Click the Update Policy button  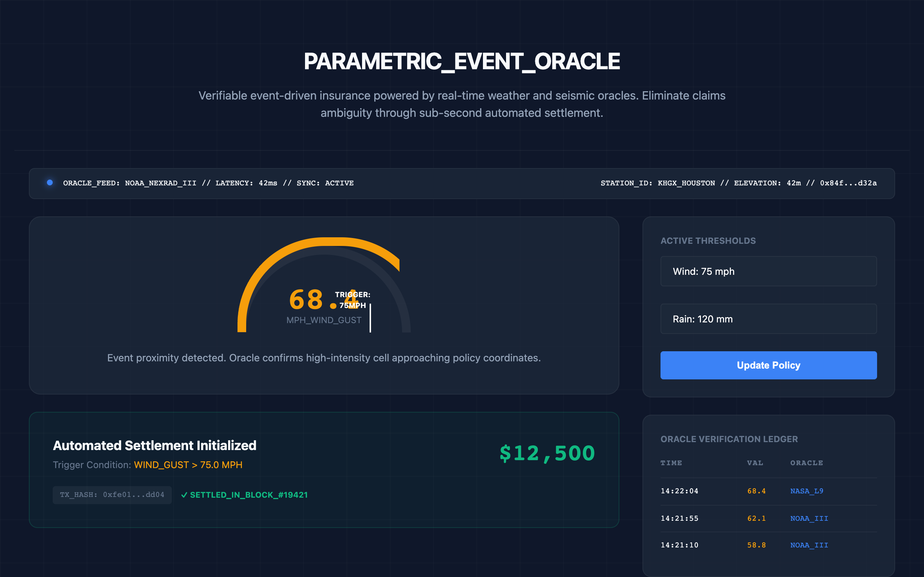768,365
